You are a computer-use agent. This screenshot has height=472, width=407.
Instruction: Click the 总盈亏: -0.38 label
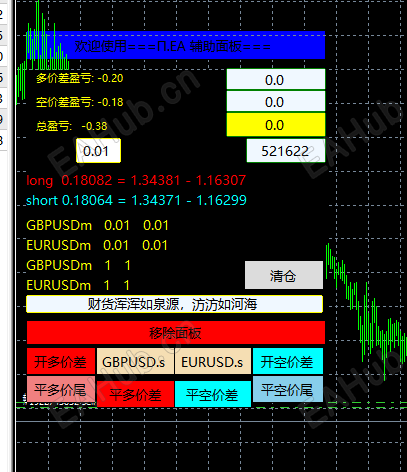pos(72,126)
